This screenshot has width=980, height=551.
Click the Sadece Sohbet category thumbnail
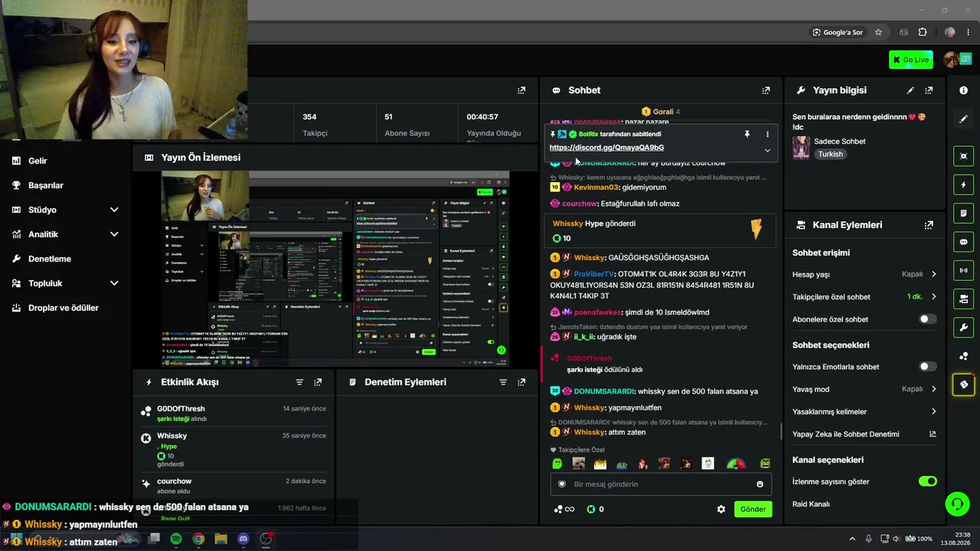(x=801, y=148)
